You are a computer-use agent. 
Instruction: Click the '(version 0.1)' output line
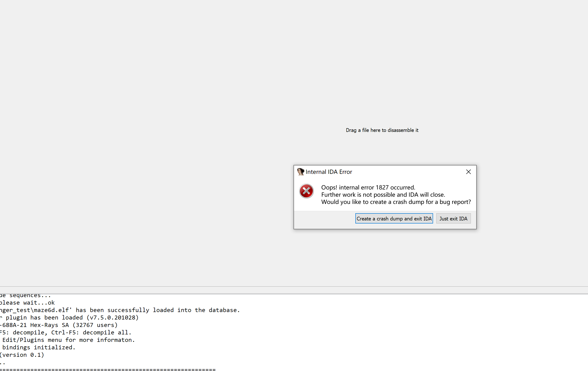pos(22,355)
